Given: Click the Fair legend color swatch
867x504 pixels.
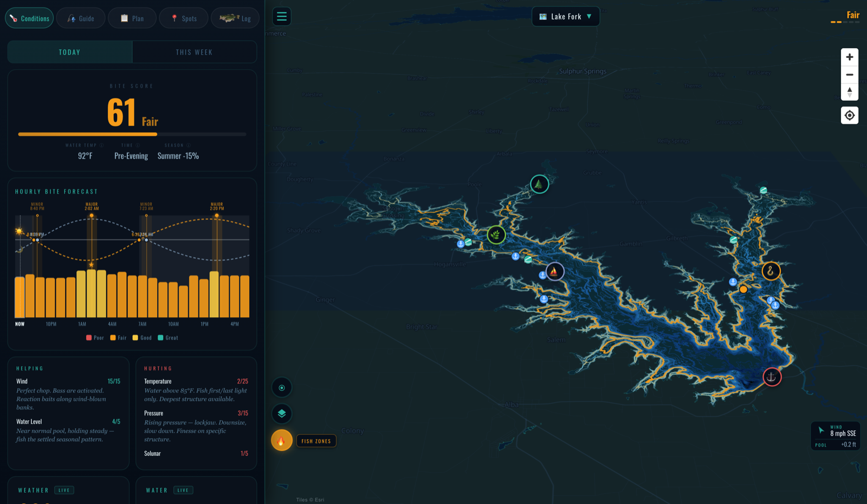Looking at the screenshot, I should pos(113,338).
